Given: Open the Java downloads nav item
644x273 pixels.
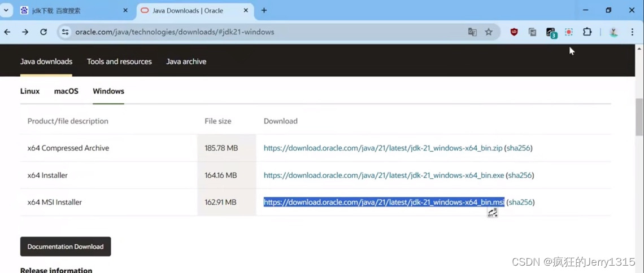Looking at the screenshot, I should click(46, 61).
